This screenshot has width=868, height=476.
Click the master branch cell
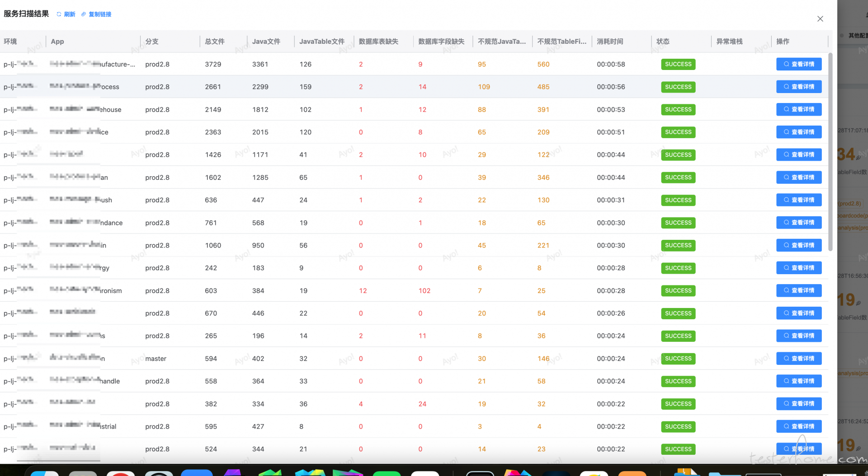click(x=156, y=359)
